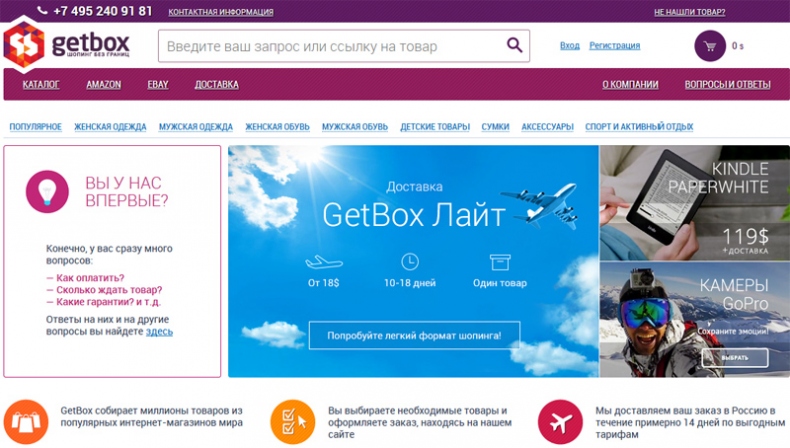Click the box icon above Один товар
This screenshot has width=790, height=448.
pos(500,262)
